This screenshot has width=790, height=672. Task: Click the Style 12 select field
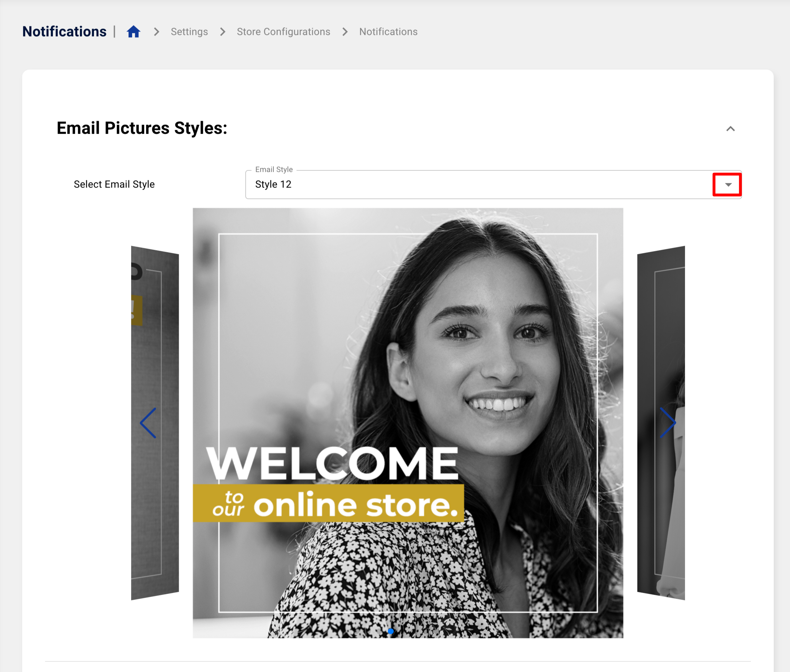coord(493,184)
